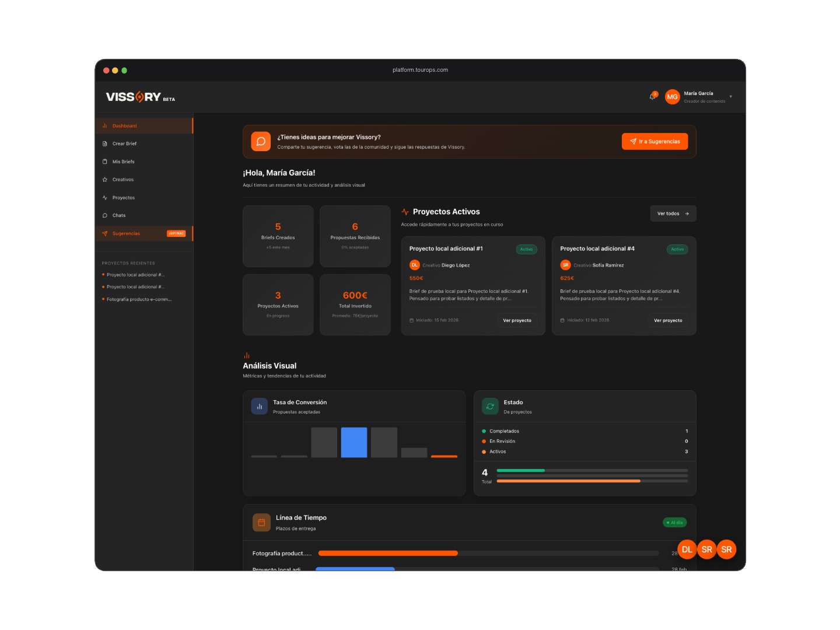Image resolution: width=840 pixels, height=630 pixels.
Task: Open the notifications bell icon
Action: coord(652,96)
